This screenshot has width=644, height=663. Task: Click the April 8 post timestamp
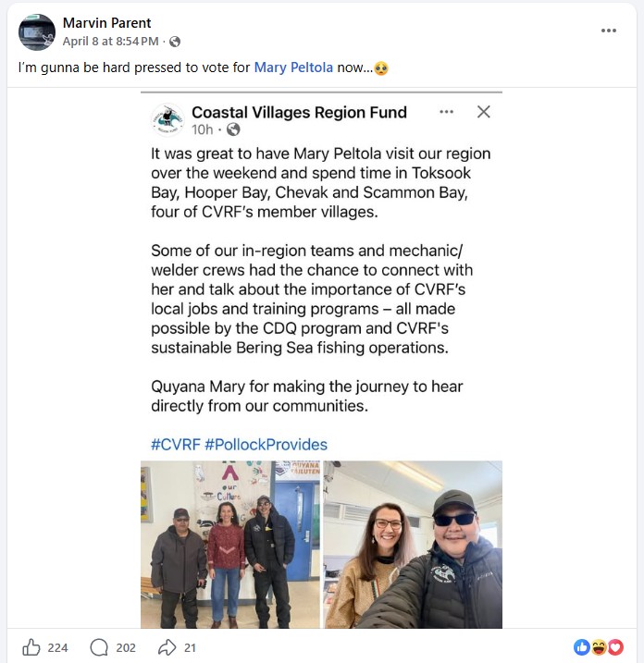[x=111, y=42]
